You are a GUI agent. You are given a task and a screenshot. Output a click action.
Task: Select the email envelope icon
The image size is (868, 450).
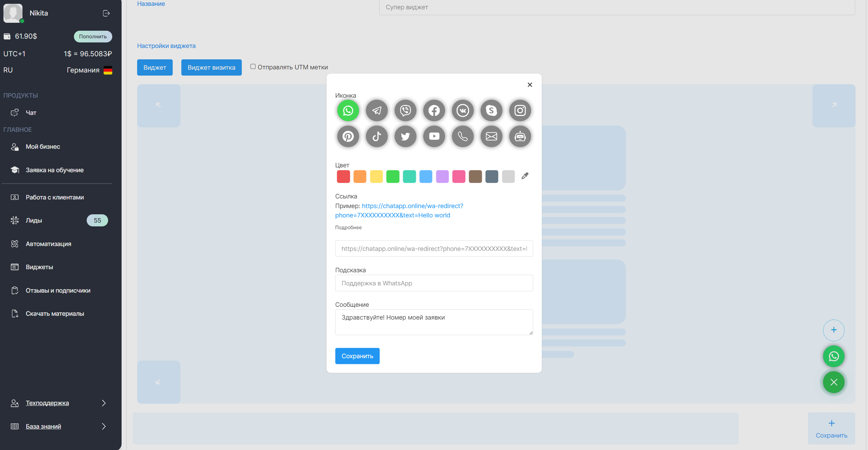(x=491, y=136)
